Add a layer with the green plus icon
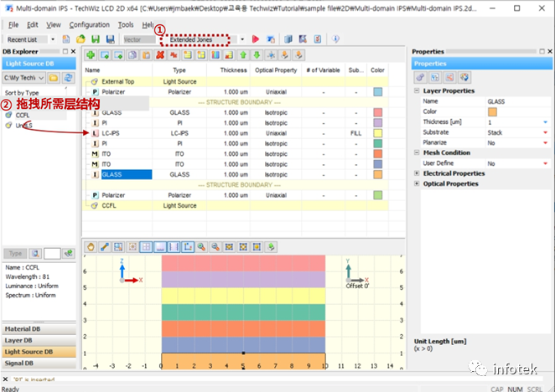The width and height of the screenshot is (555, 392). pos(91,55)
